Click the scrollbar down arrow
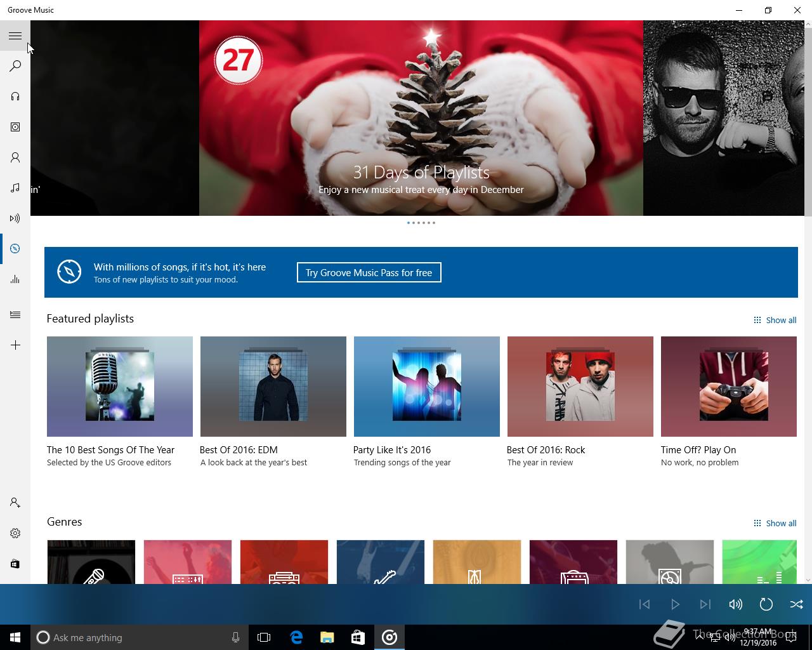Viewport: 812px width, 650px height. pyautogui.click(x=808, y=579)
